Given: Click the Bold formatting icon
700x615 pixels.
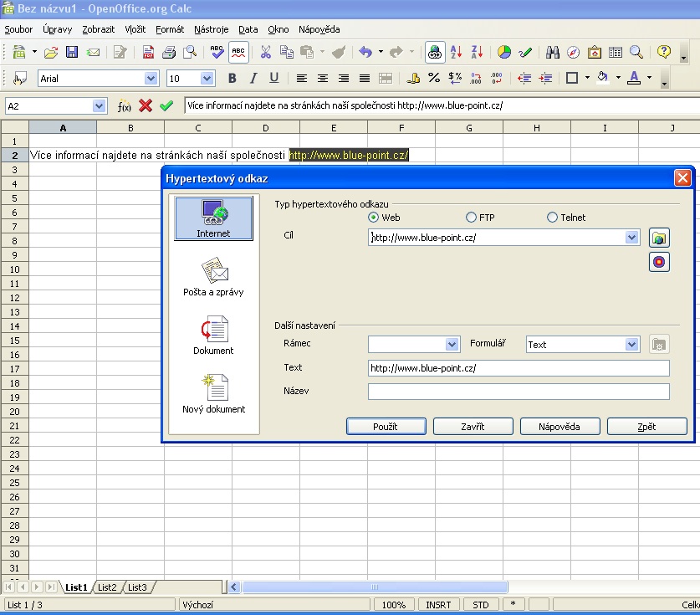Looking at the screenshot, I should [232, 78].
